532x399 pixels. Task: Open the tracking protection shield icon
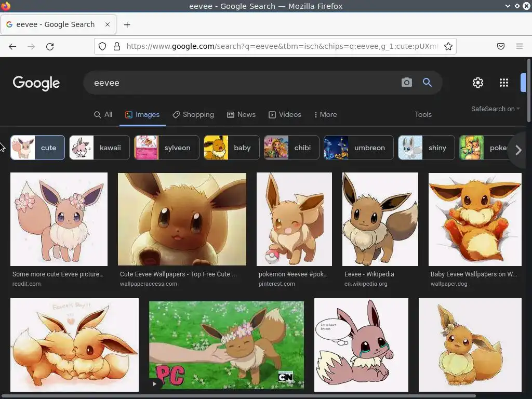[x=102, y=46]
